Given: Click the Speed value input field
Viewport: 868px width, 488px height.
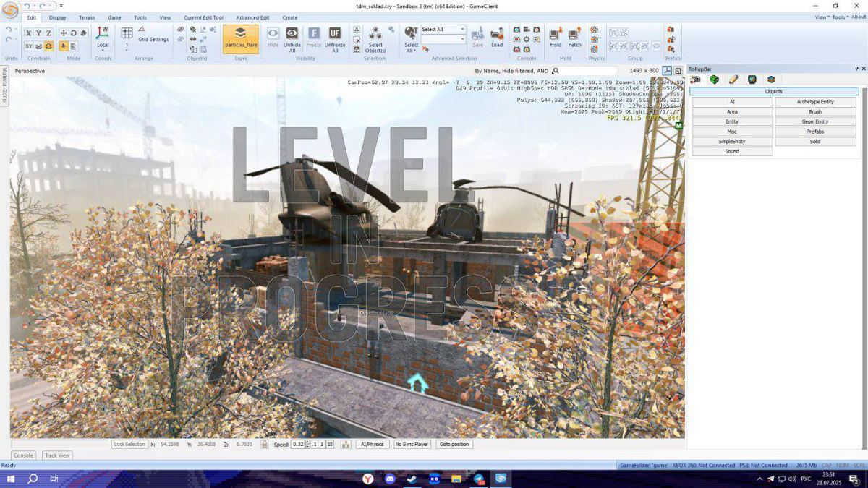Looking at the screenshot, I should click(297, 444).
